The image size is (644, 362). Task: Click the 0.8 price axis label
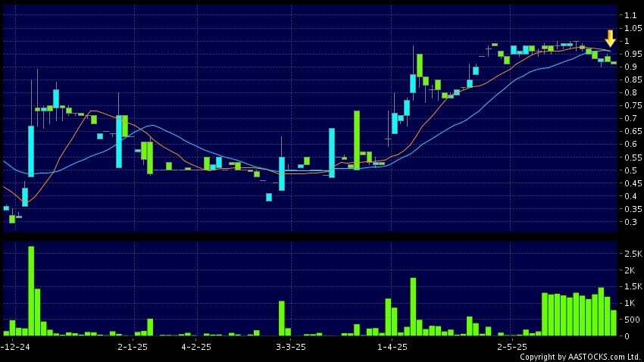[631, 92]
